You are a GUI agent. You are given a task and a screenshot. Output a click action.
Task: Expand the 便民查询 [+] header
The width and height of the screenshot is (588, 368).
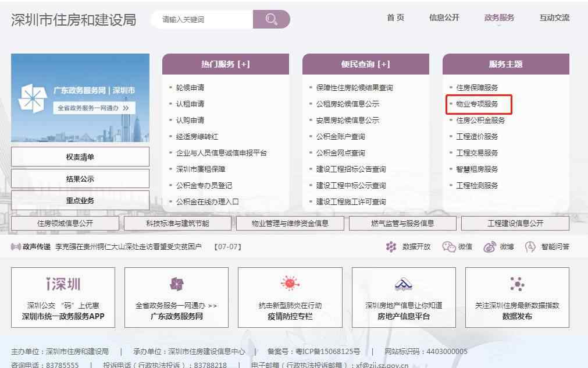coord(365,64)
